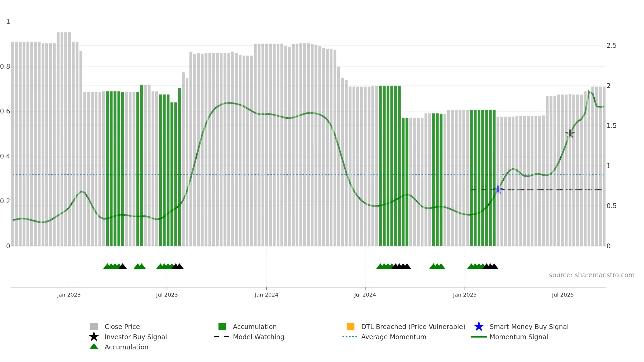Click the source: sharemaestro.com text
This screenshot has height=362, width=644.
point(592,275)
